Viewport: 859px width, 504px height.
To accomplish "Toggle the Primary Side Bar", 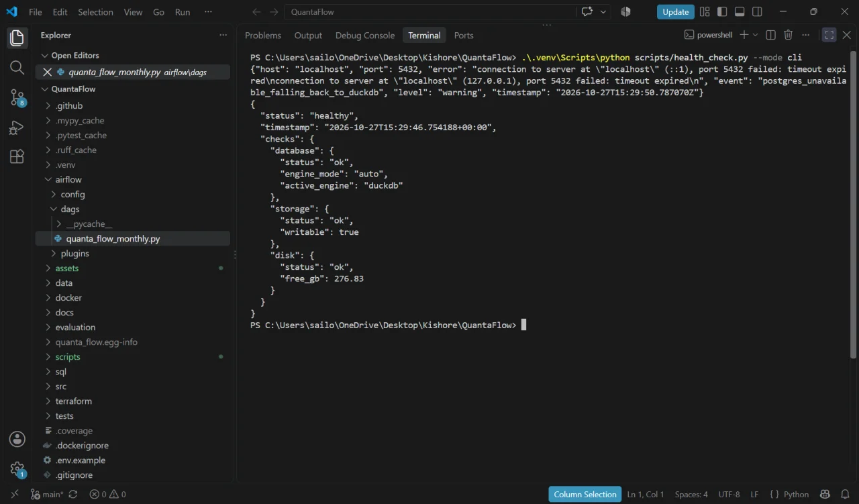I will (x=722, y=11).
